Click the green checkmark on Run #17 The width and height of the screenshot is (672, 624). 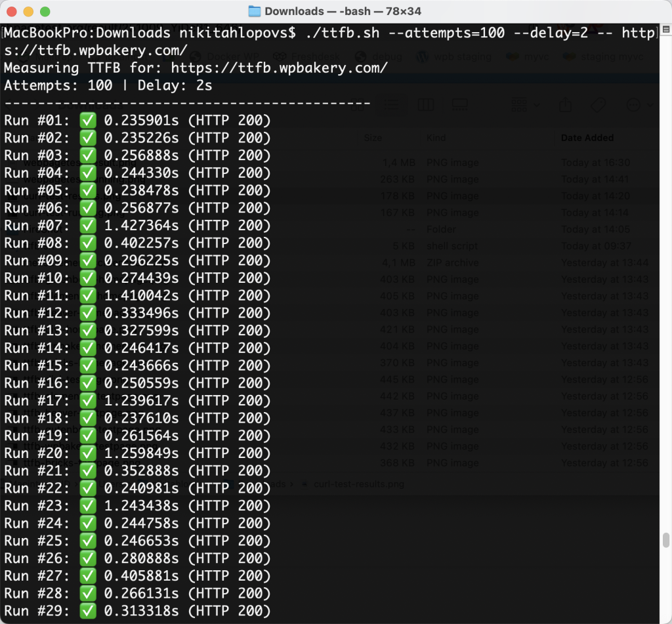tap(88, 400)
